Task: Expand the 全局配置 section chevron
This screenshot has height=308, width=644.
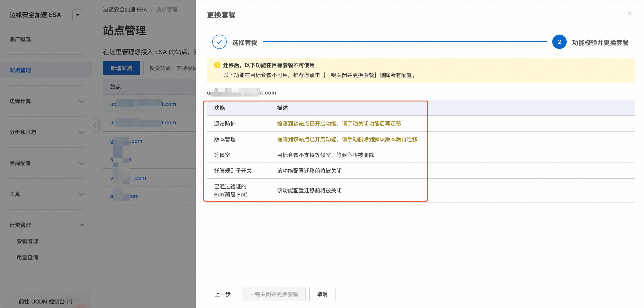Action: [x=81, y=163]
